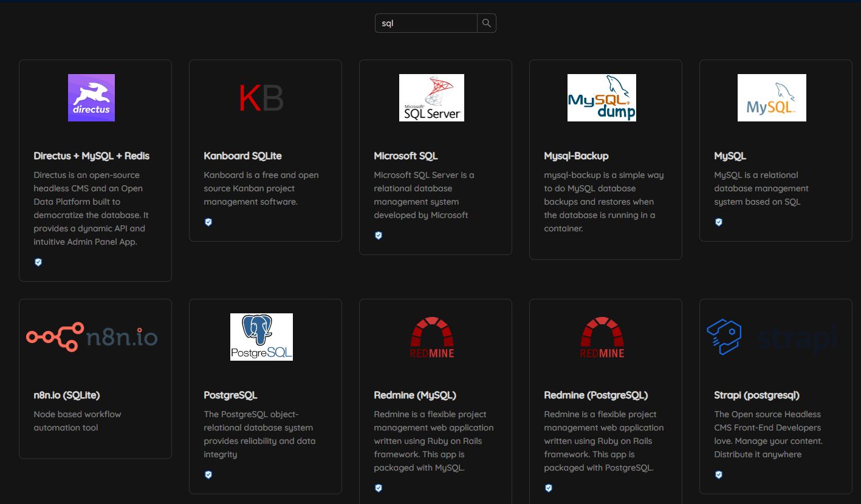The height and width of the screenshot is (504, 861).
Task: Click the MySQL logo image
Action: pyautogui.click(x=772, y=98)
